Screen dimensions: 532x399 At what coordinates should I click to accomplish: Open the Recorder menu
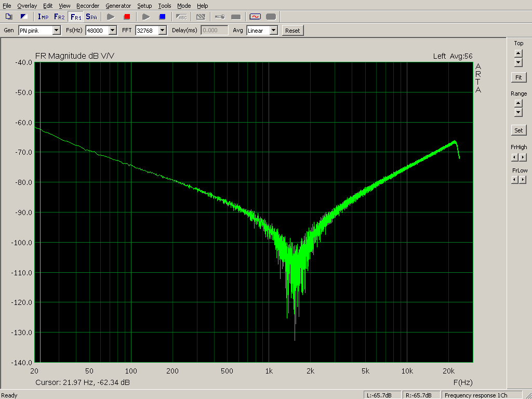coord(88,6)
